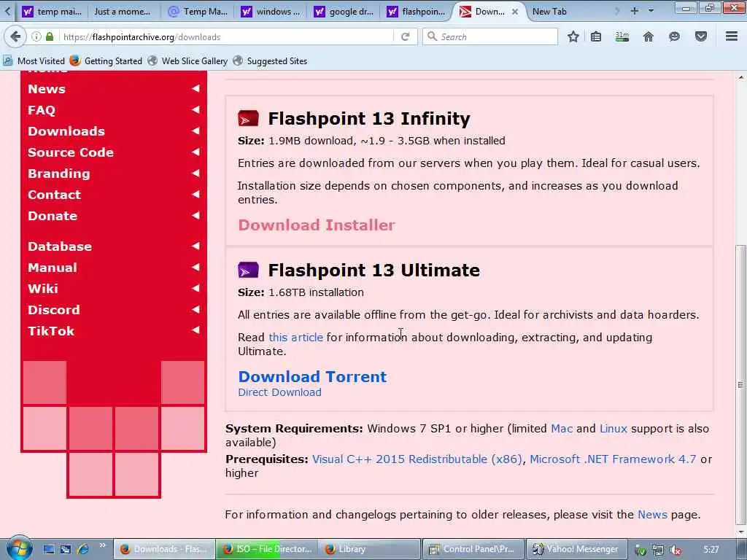
Task: Open the Mac support link
Action: coord(562,429)
